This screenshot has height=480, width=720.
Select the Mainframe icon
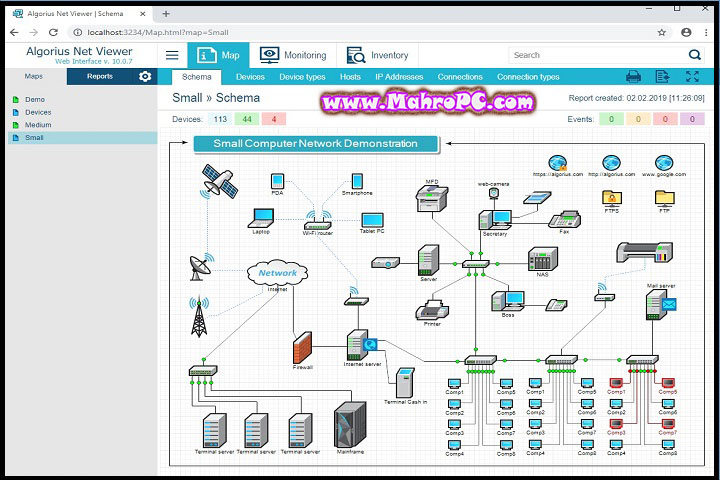(x=350, y=425)
